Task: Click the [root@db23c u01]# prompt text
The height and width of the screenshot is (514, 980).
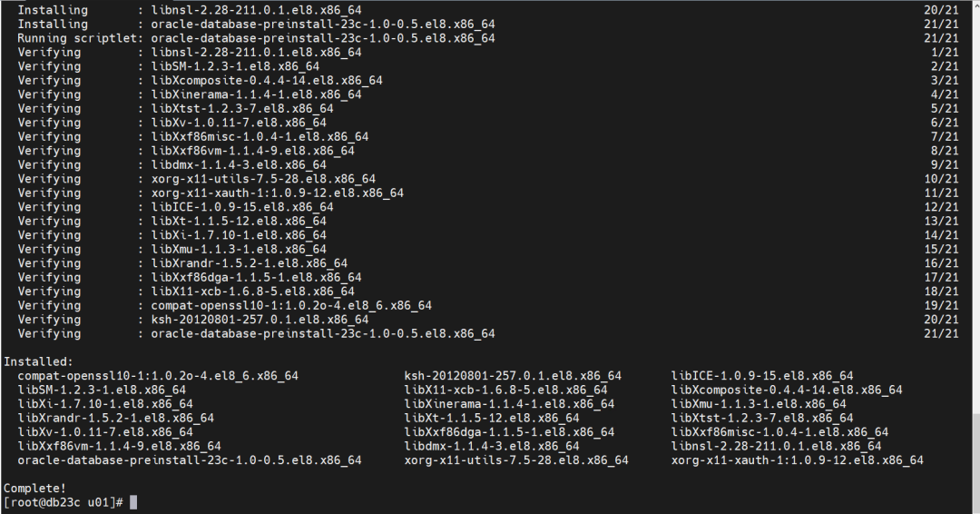Action: 64,502
